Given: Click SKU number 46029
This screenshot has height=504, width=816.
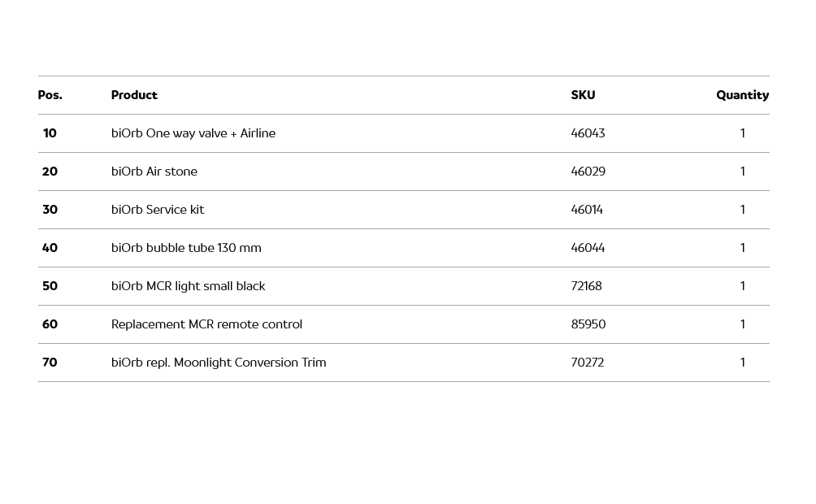Looking at the screenshot, I should (x=588, y=172).
